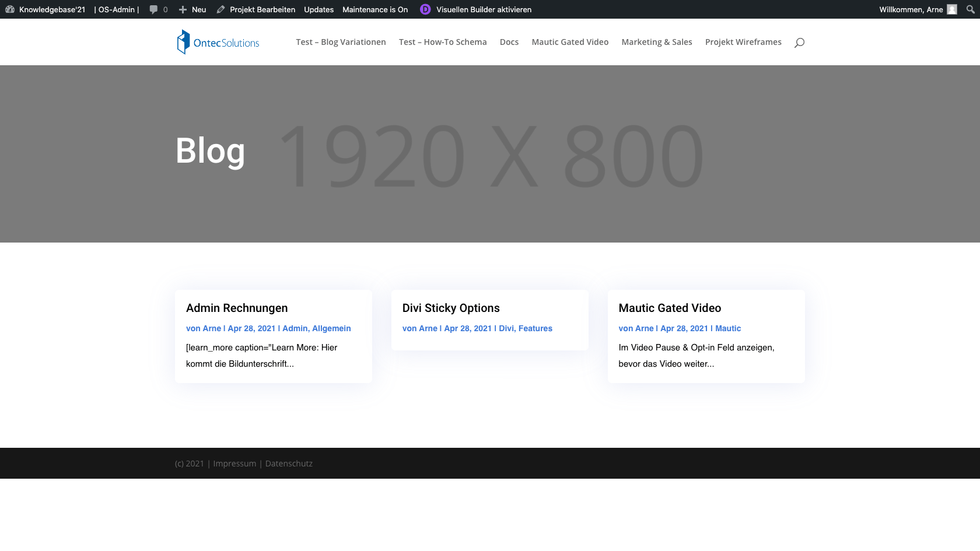The width and height of the screenshot is (980, 551).
Task: Click the pencil icon for Projekt Bearbeiten
Action: [x=220, y=9]
